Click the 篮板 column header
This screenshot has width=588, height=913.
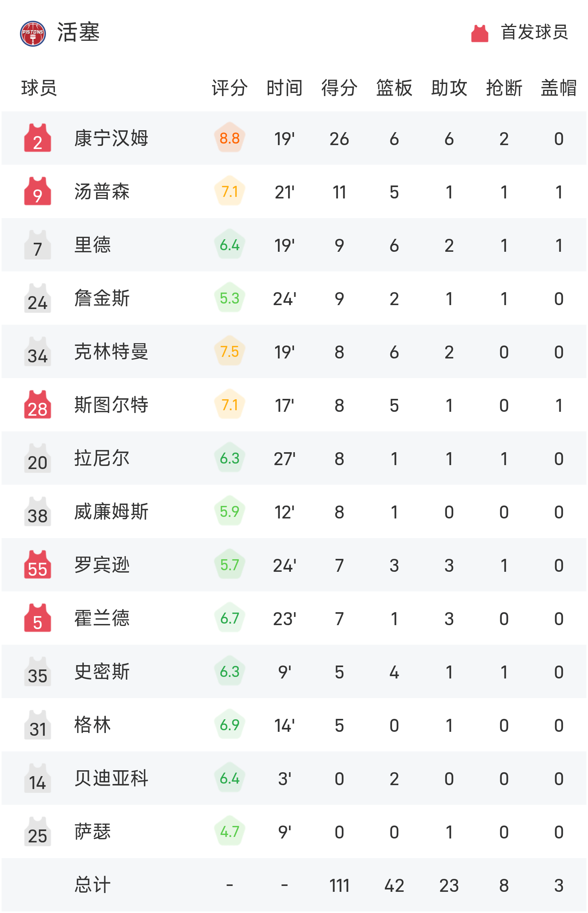click(394, 87)
